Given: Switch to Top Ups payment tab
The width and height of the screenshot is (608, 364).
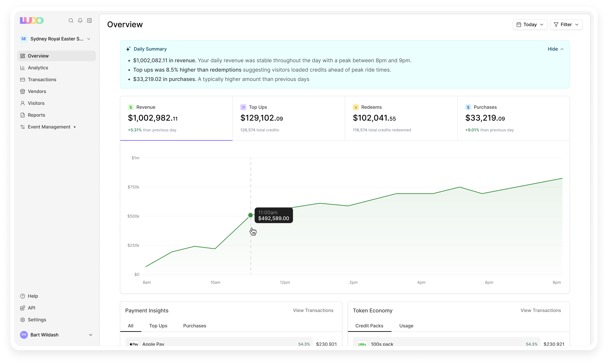Looking at the screenshot, I should [158, 326].
